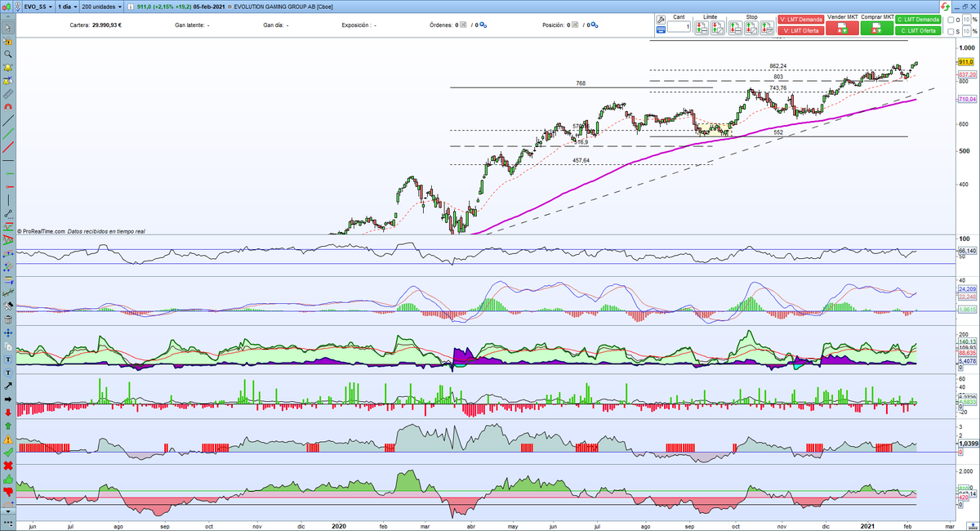Click the 768 horizontal line label

click(x=581, y=83)
